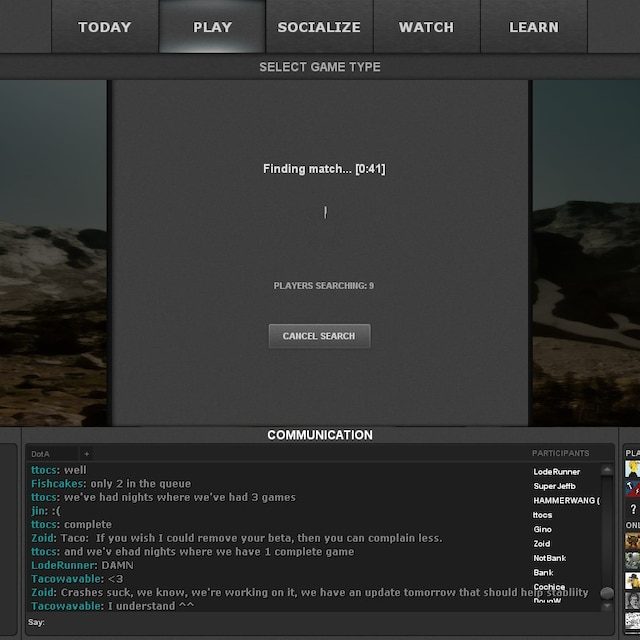Click Super Jeffb in participants list
Screen dimensions: 640x640
click(x=554, y=486)
